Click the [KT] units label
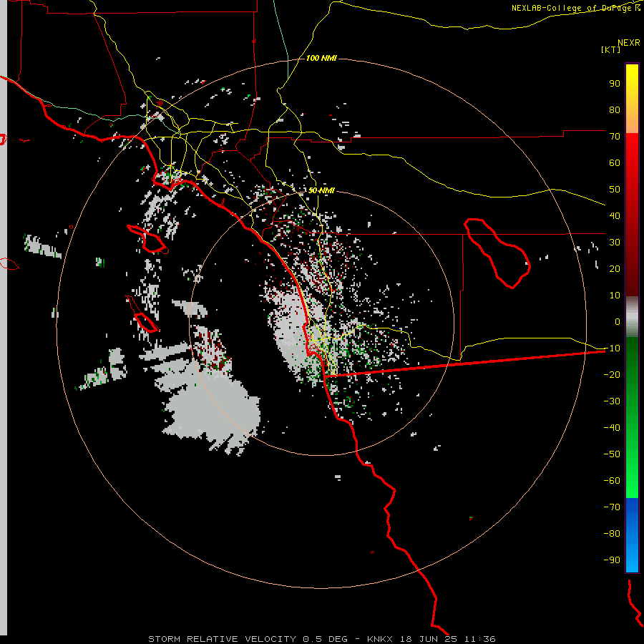 pos(610,49)
